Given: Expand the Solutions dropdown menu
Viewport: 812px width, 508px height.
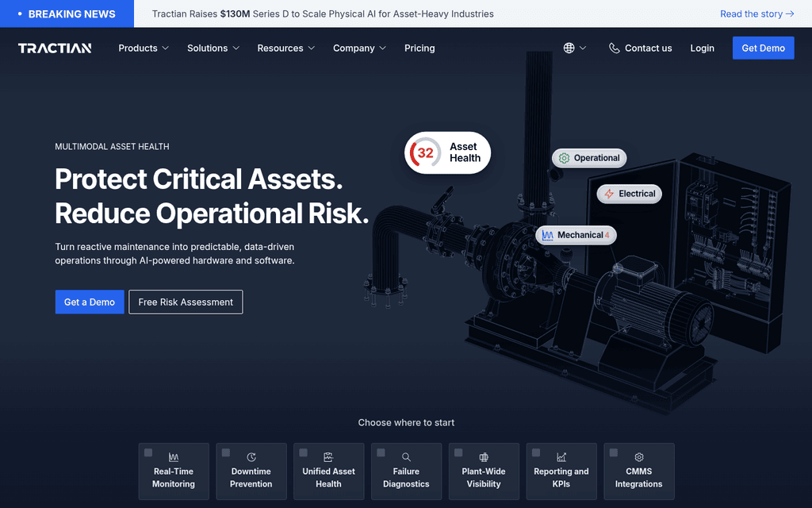Looking at the screenshot, I should 213,48.
